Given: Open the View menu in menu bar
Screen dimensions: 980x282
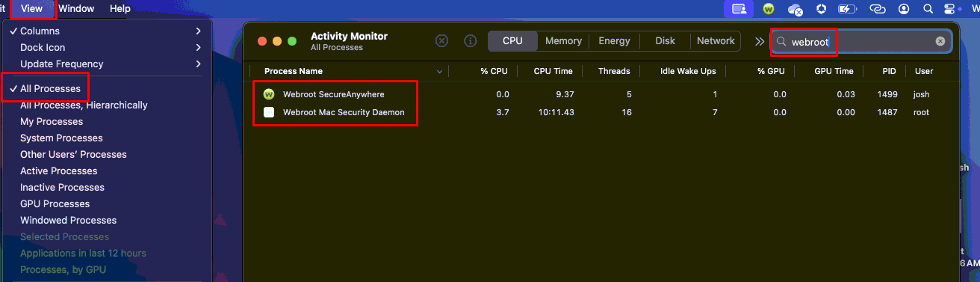Looking at the screenshot, I should pos(32,9).
